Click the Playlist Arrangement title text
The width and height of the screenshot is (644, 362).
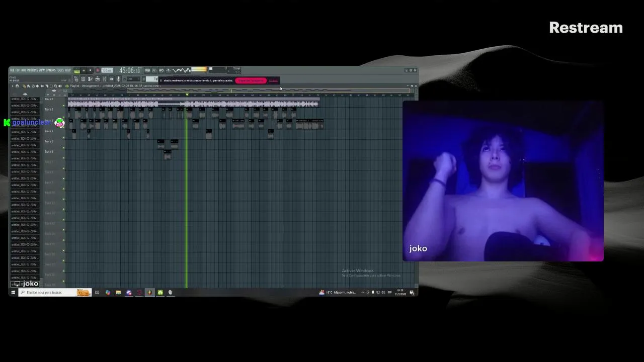84,86
